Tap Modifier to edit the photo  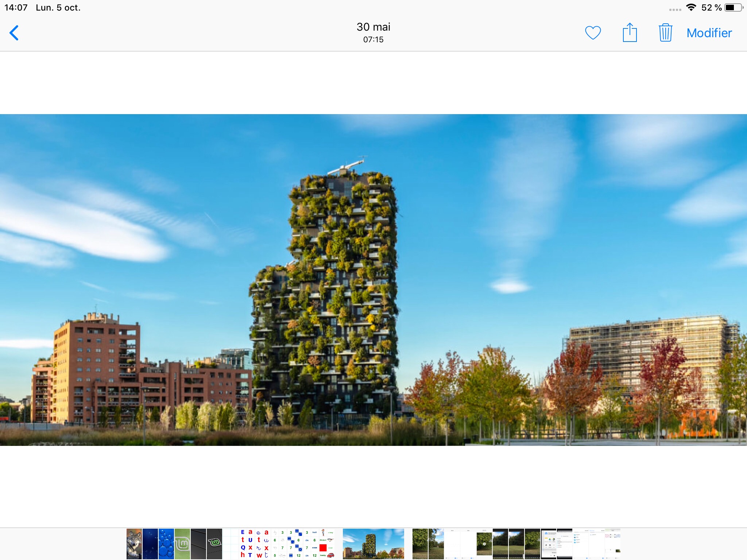click(709, 33)
